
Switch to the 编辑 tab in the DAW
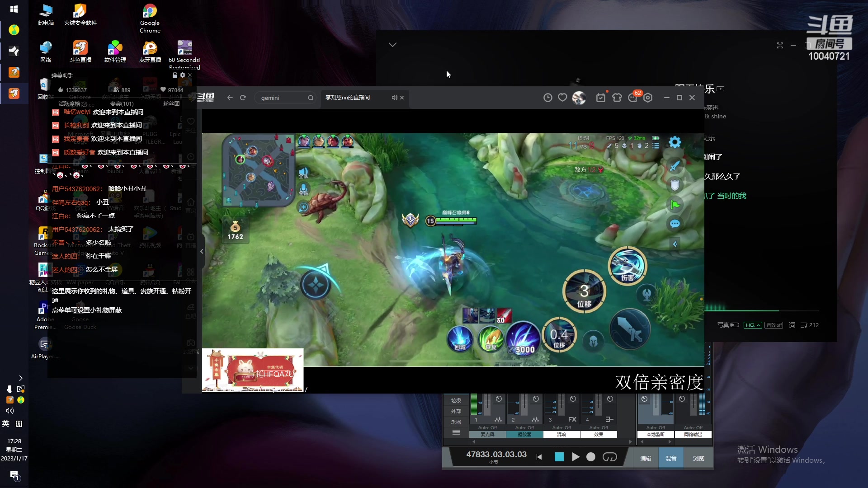(x=646, y=458)
